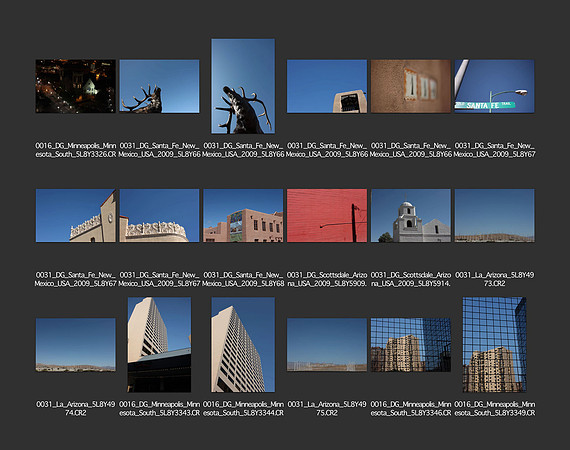The image size is (570, 450).
Task: Open the Santa Fe Trail street sign thumbnail
Action: point(494,86)
